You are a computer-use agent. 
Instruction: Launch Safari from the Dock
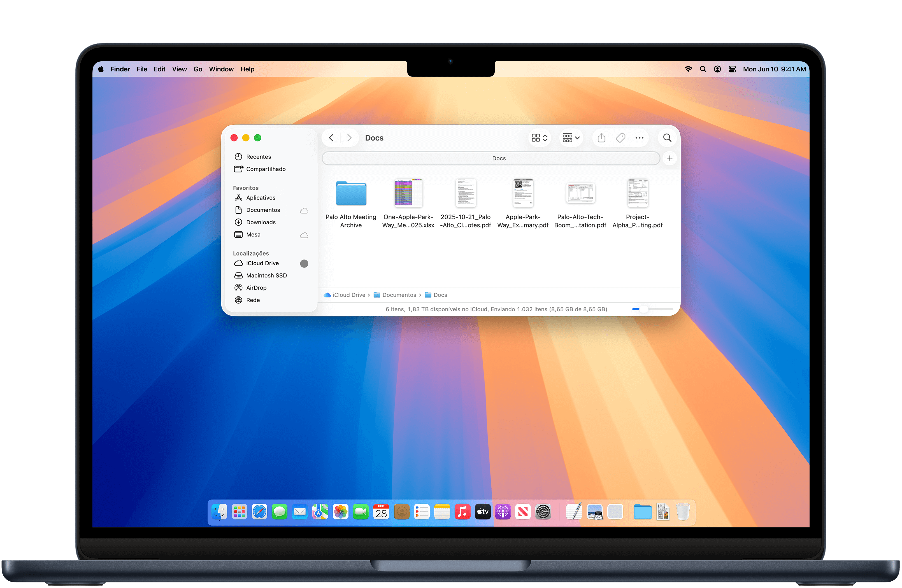pos(260,512)
